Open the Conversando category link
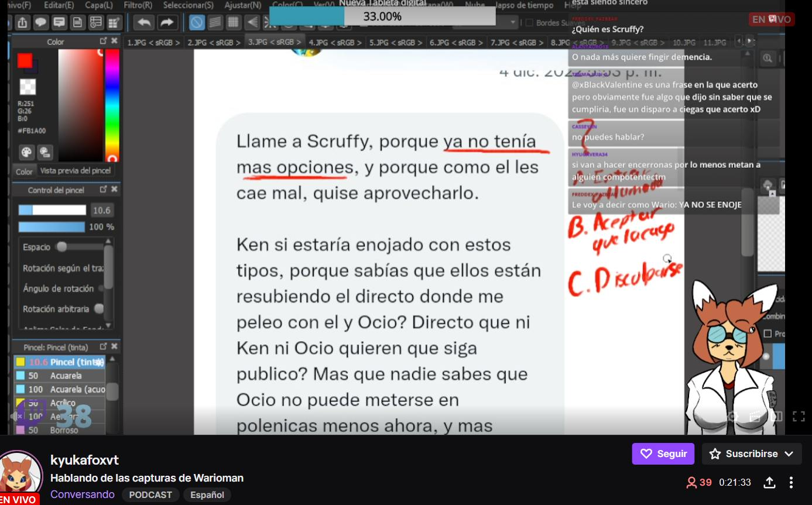The width and height of the screenshot is (812, 505). [x=83, y=494]
